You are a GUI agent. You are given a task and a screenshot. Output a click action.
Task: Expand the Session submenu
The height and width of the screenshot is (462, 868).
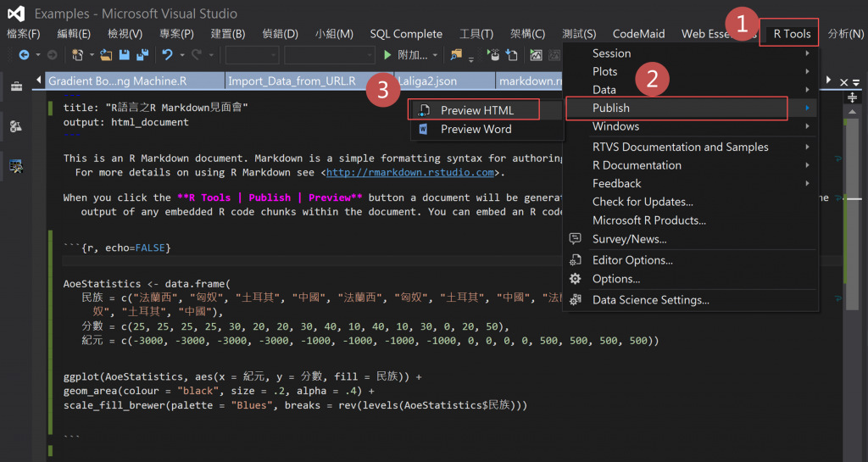[x=808, y=53]
